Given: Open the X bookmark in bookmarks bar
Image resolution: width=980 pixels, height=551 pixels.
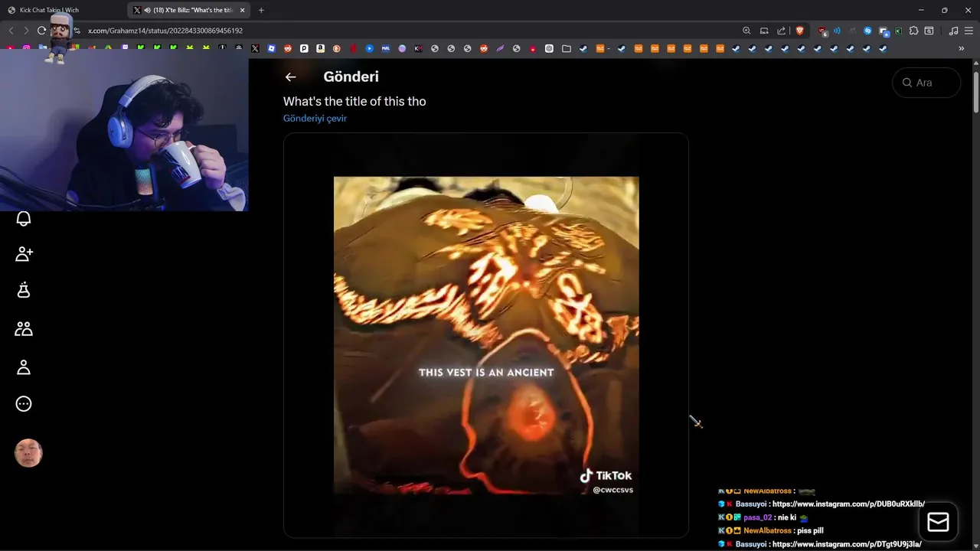Looking at the screenshot, I should [x=255, y=48].
